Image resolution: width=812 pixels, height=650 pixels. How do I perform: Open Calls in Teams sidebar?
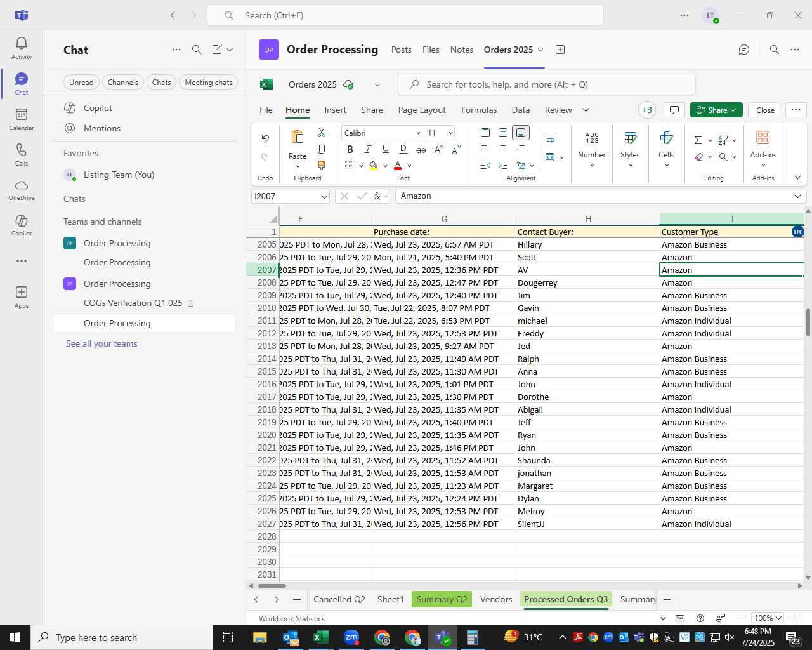click(21, 155)
